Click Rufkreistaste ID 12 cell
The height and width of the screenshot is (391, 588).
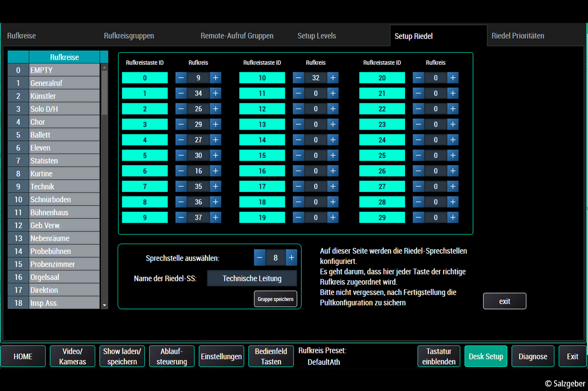(x=262, y=109)
